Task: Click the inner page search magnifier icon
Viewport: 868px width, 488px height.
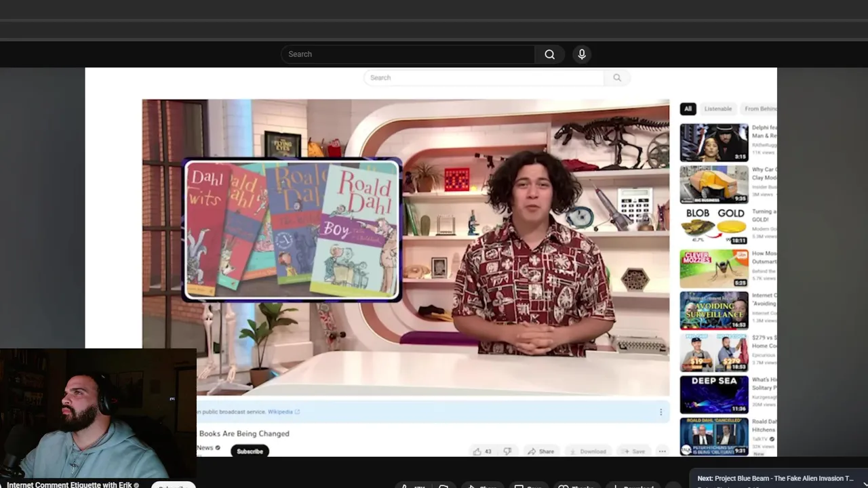Action: click(617, 77)
